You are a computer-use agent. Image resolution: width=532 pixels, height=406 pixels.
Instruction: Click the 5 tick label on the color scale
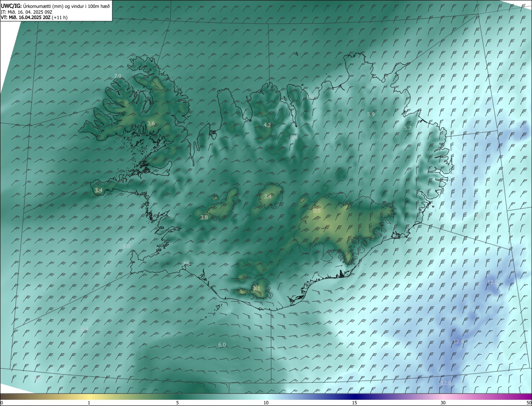(177, 403)
